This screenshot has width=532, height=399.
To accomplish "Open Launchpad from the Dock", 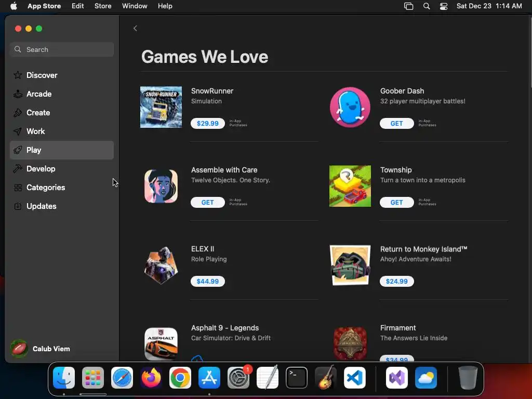I will 93,378.
